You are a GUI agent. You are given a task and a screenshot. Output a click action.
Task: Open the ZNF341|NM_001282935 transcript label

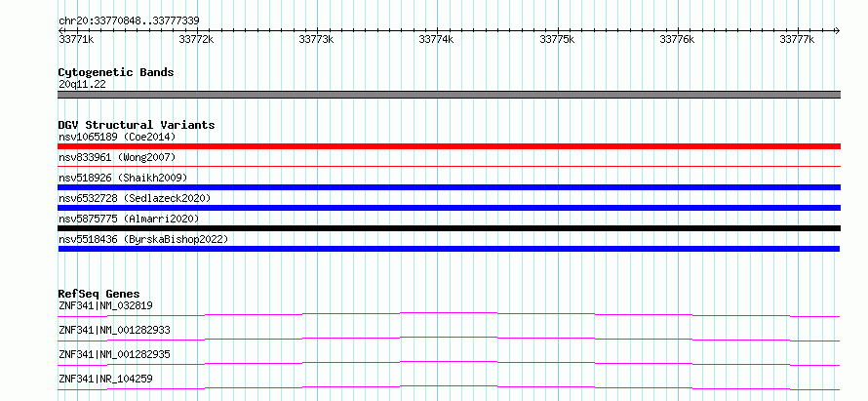(x=114, y=354)
